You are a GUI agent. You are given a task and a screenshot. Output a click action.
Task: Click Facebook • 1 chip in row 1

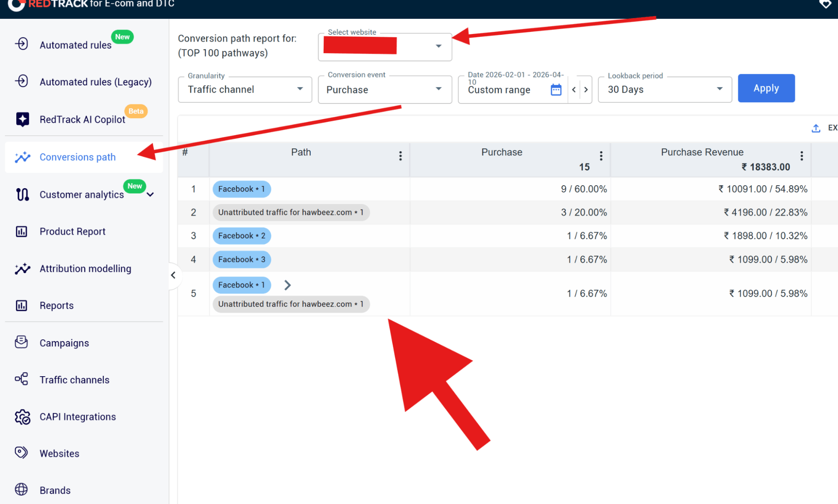(x=241, y=189)
